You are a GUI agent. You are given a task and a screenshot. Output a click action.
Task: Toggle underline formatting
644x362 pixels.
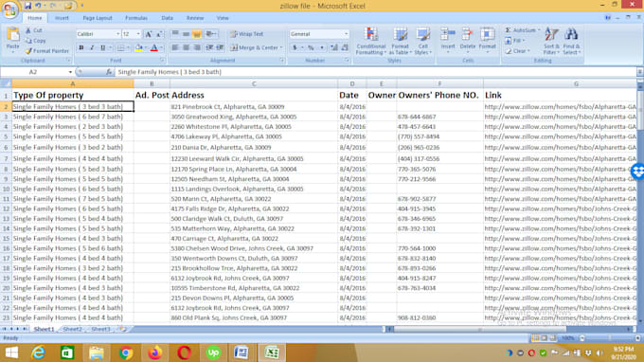[102, 48]
